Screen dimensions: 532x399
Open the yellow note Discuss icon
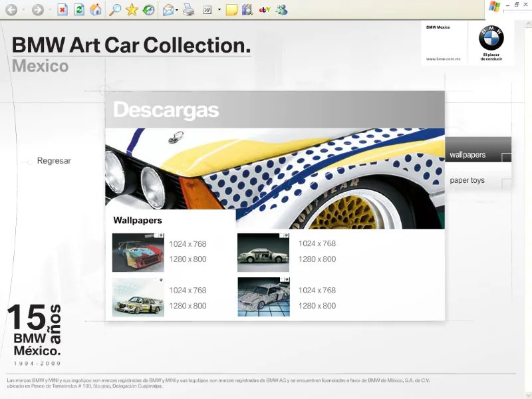(231, 10)
